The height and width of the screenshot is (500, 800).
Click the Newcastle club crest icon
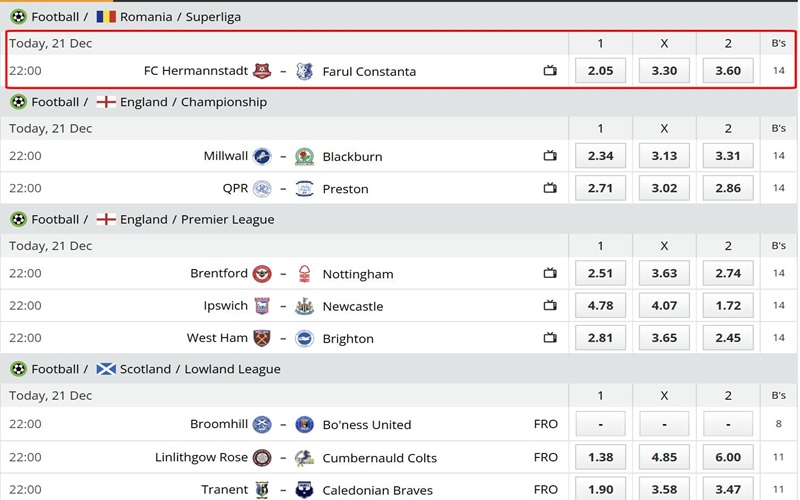305,306
